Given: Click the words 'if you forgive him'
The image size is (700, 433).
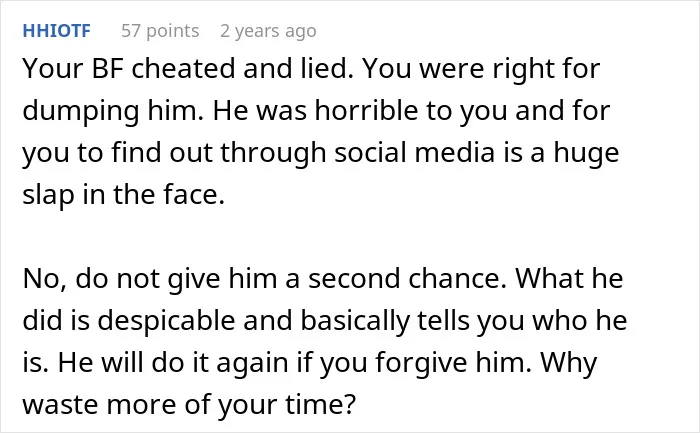Looking at the screenshot, I should pyautogui.click(x=415, y=363).
